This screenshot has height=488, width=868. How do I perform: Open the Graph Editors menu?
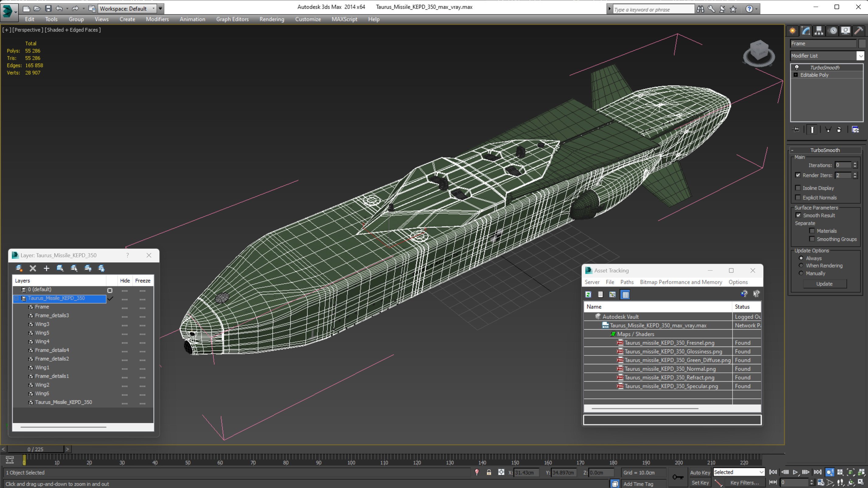click(232, 19)
